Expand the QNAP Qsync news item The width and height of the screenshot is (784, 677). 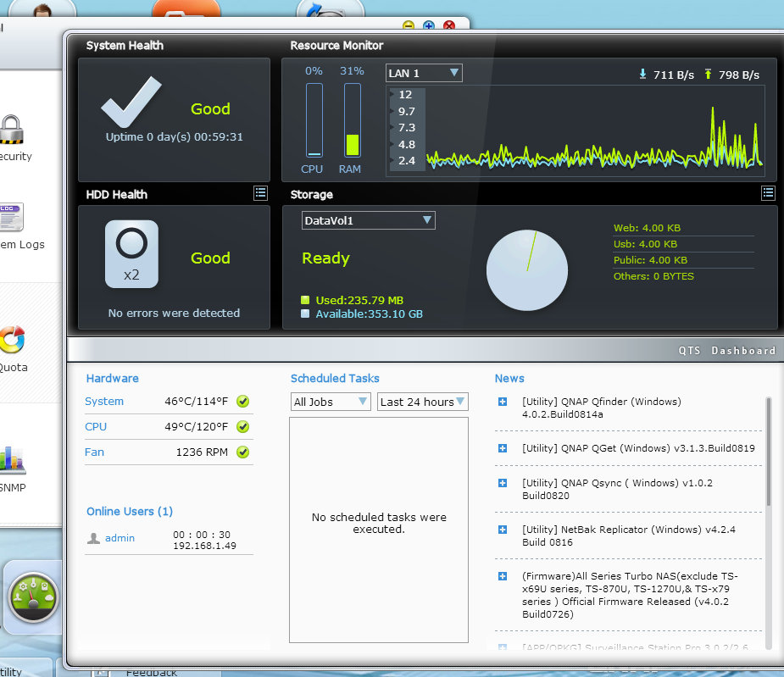pos(503,483)
